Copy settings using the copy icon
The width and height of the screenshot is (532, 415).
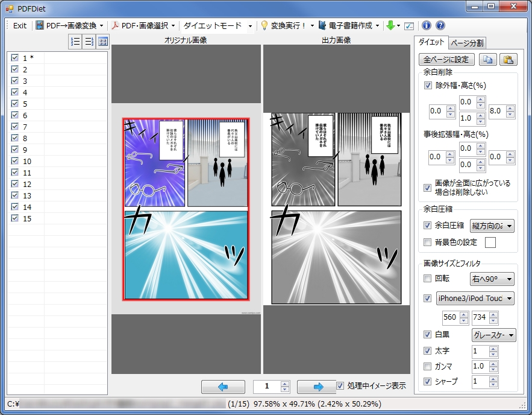click(489, 60)
